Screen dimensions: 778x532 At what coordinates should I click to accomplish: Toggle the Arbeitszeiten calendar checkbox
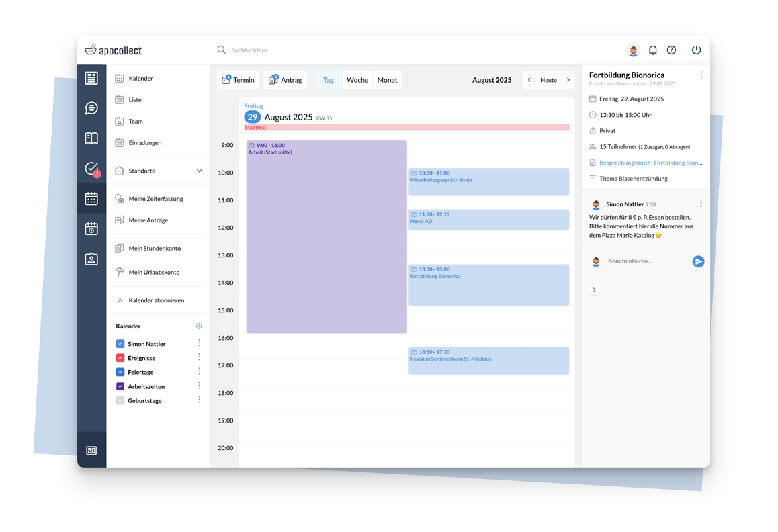pos(120,386)
